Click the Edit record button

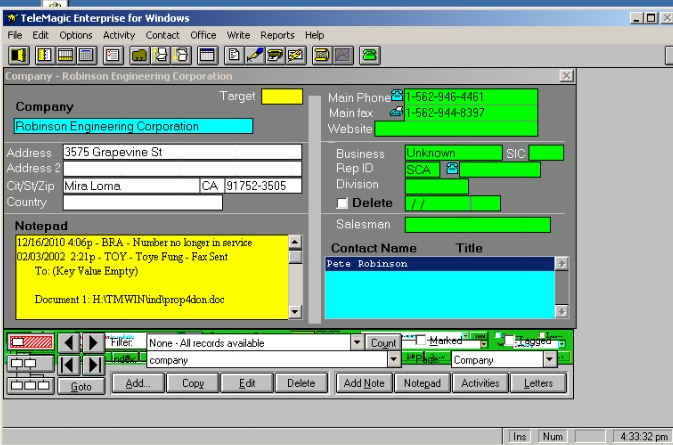[247, 383]
